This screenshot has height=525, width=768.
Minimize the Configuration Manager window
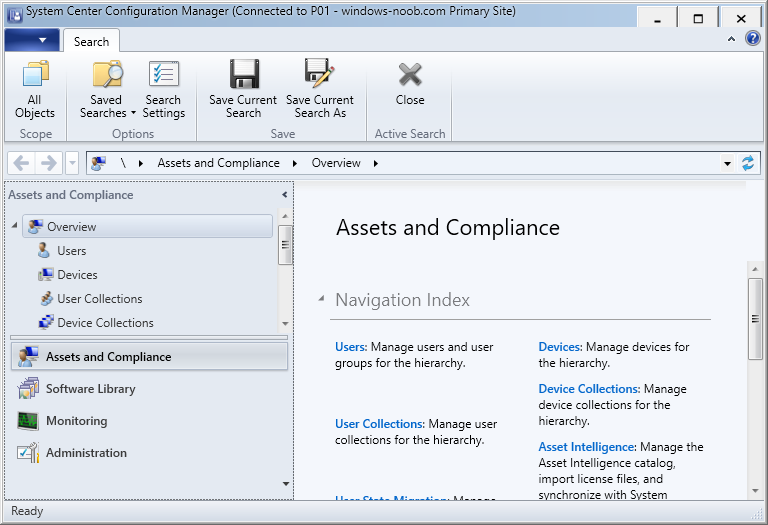[657, 19]
